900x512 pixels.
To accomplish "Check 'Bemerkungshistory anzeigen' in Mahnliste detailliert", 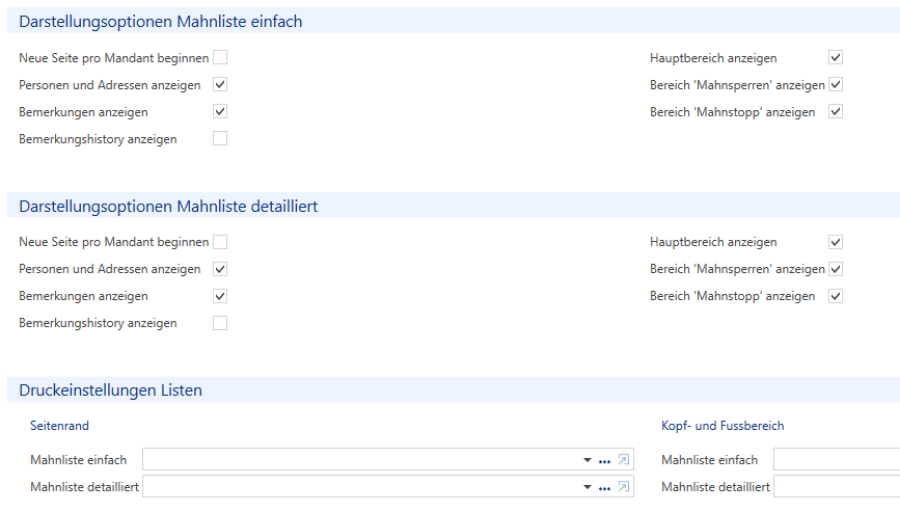I will [x=220, y=323].
